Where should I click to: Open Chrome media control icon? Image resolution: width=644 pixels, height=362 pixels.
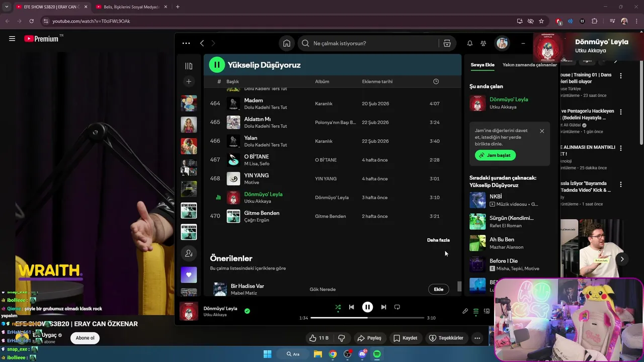[612, 21]
